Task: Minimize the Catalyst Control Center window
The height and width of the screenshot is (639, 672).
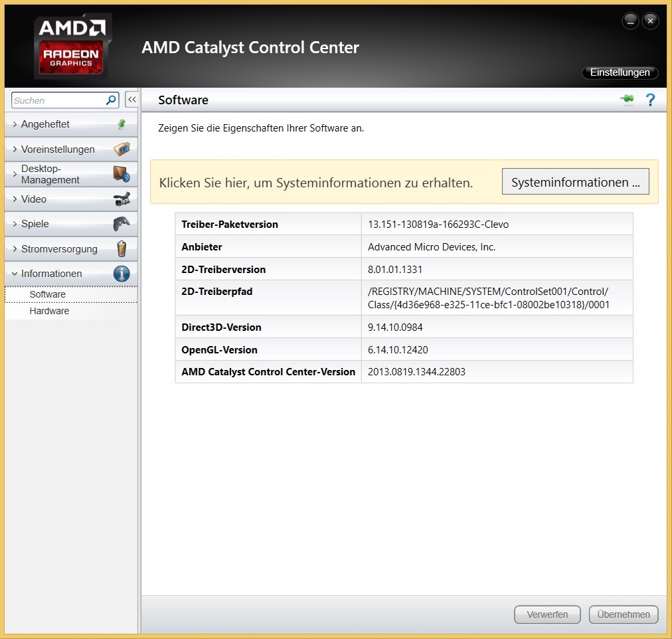Action: [630, 21]
